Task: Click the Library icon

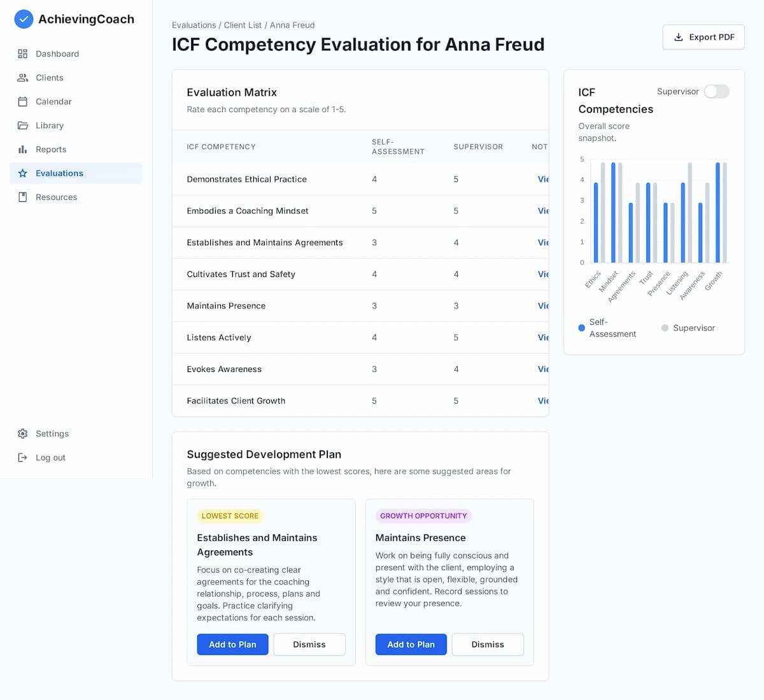Action: point(23,125)
